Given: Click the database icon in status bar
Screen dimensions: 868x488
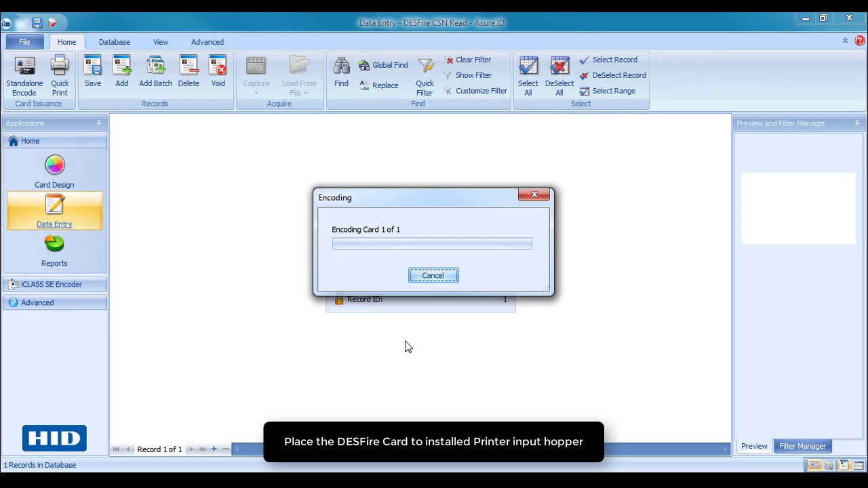Looking at the screenshot, I should pos(829,465).
